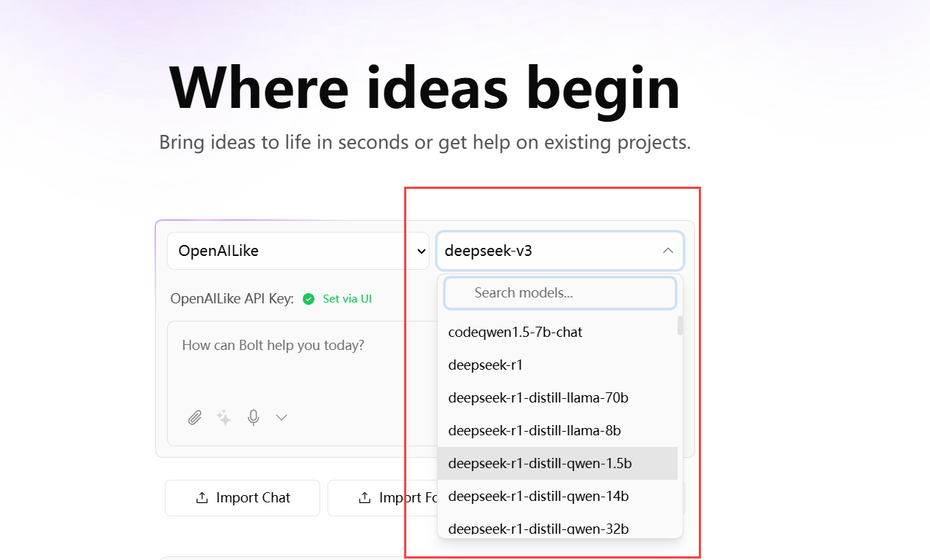Pick deepseek-r1-distill-qwen-1.5b model

click(x=557, y=463)
